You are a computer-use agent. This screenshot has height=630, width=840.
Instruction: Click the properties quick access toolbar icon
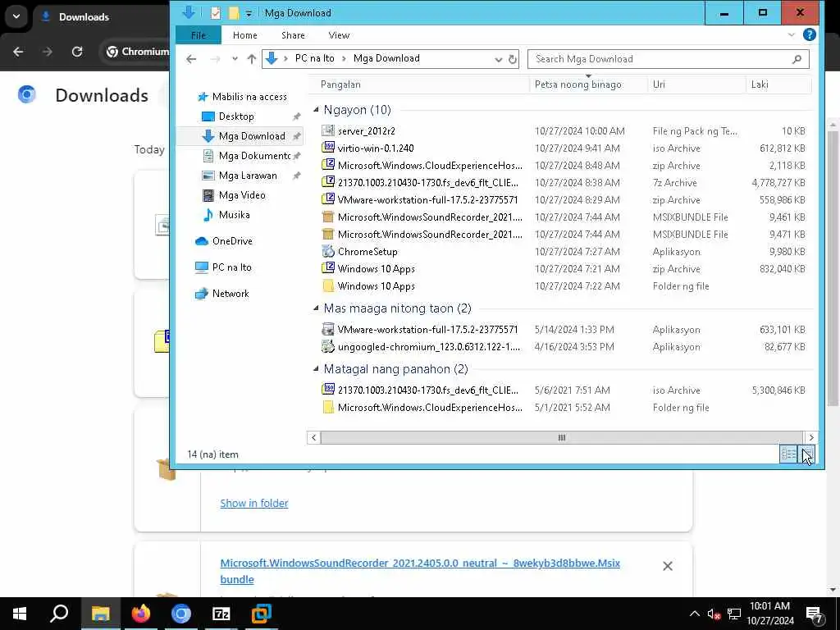[216, 13]
